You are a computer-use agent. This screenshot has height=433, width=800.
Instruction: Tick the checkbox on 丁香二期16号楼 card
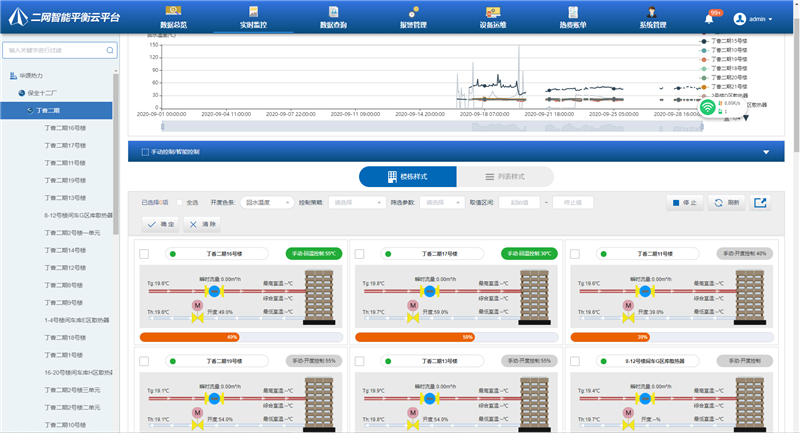pyautogui.click(x=144, y=253)
